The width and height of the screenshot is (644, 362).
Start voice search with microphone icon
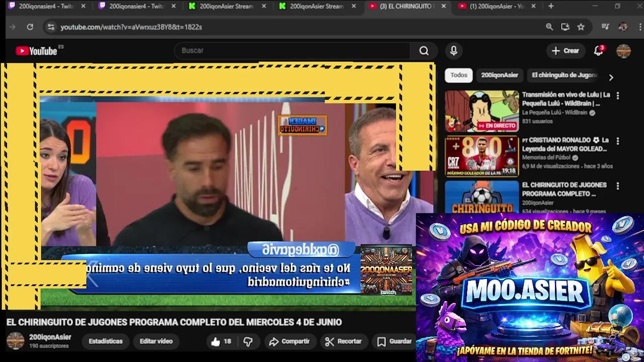pyautogui.click(x=454, y=51)
